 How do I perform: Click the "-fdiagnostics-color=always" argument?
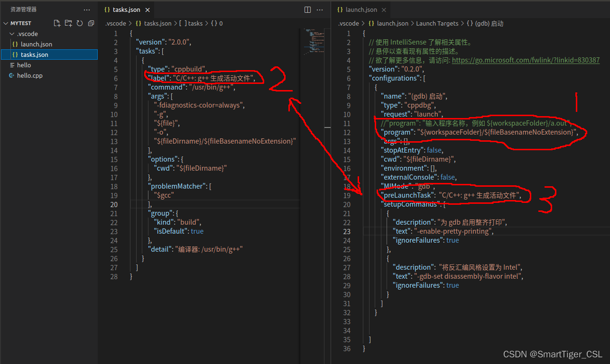click(199, 105)
